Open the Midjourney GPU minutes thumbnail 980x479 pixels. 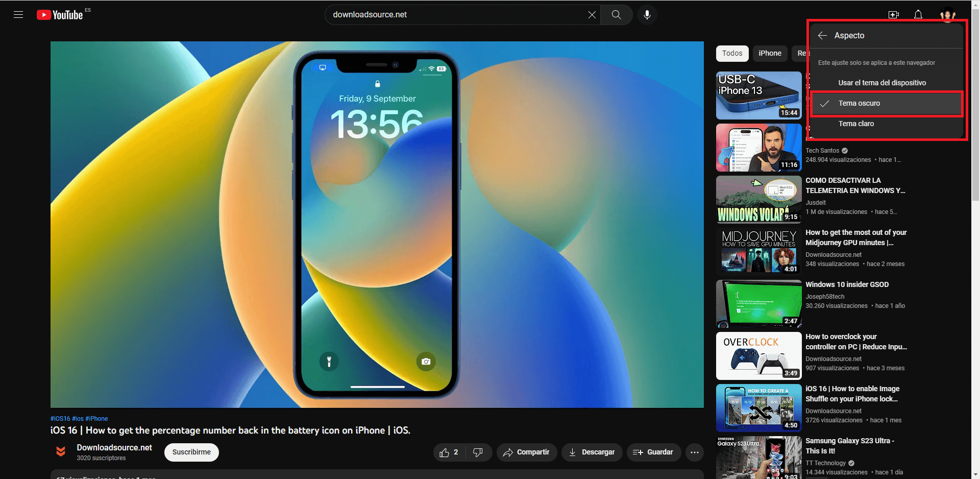758,252
